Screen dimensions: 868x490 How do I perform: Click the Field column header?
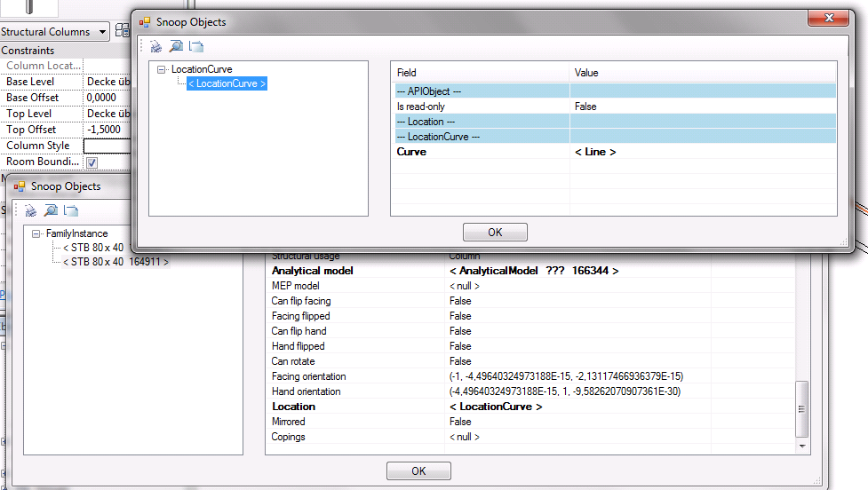[x=480, y=73]
